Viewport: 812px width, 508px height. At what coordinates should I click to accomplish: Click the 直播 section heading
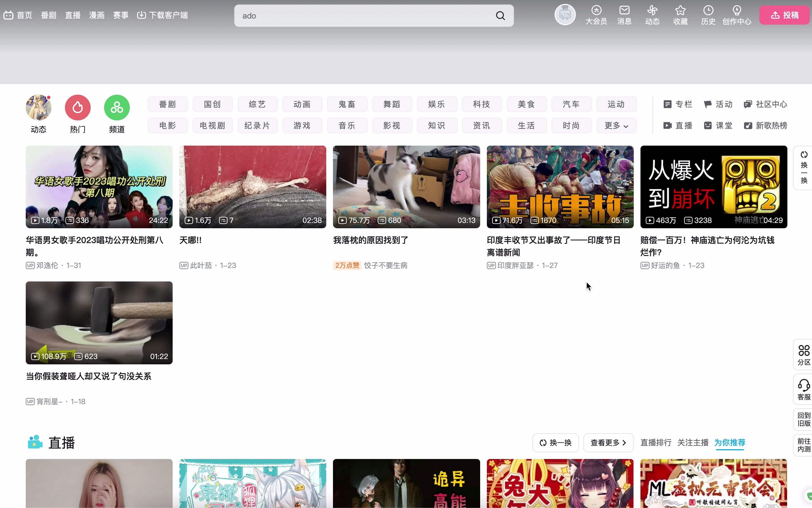click(62, 443)
